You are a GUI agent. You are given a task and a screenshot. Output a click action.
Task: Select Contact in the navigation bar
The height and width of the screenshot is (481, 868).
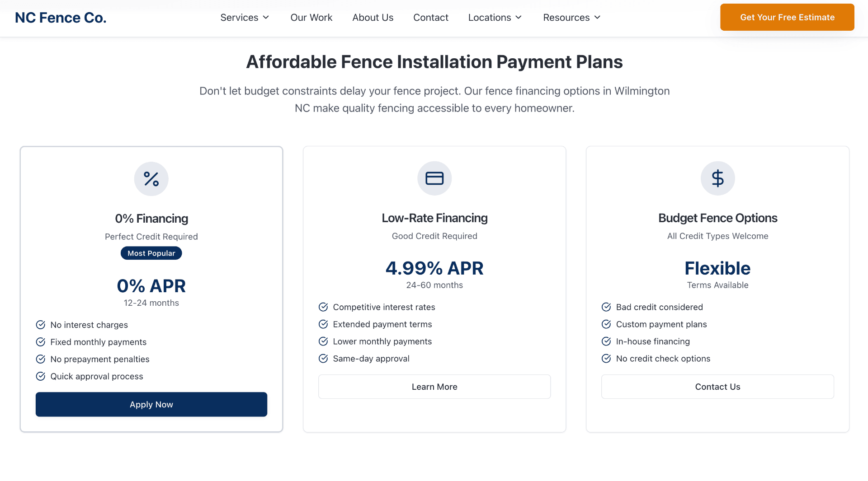[x=430, y=17]
